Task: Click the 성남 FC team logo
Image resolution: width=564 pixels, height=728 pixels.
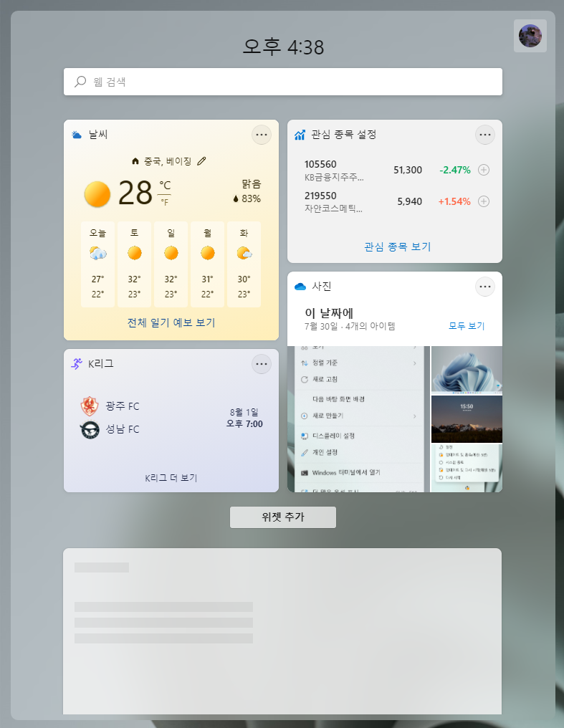Action: pos(90,429)
